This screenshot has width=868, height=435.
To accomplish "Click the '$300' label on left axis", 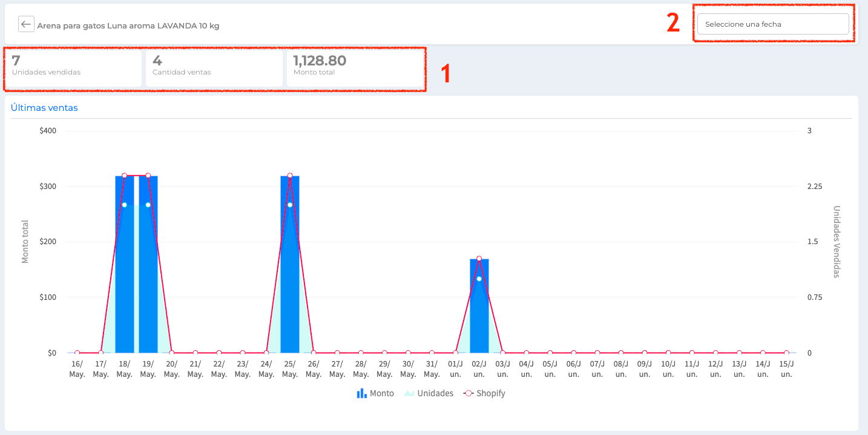I will click(x=48, y=186).
